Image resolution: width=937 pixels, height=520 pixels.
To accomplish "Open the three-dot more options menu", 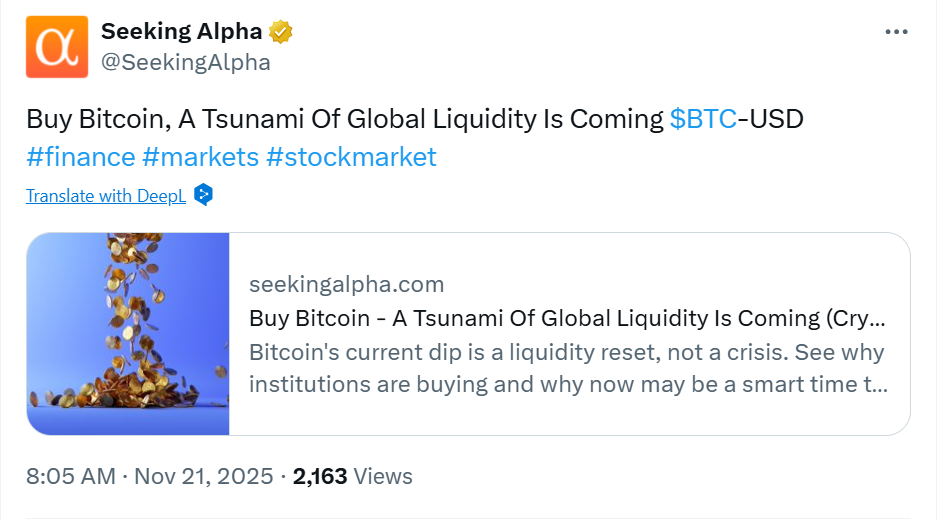I will pos(896,32).
